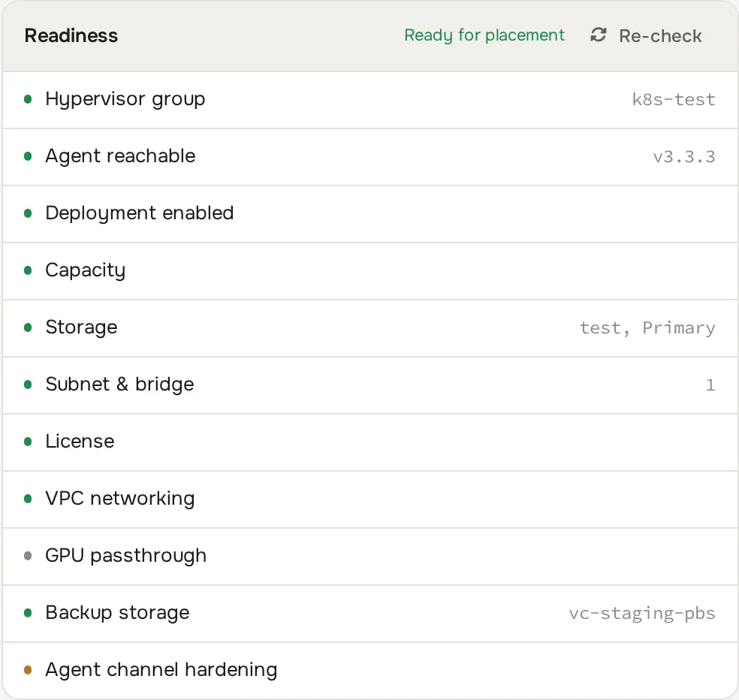The height and width of the screenshot is (700, 739).
Task: Click the v3.3.3 version value
Action: pos(684,156)
